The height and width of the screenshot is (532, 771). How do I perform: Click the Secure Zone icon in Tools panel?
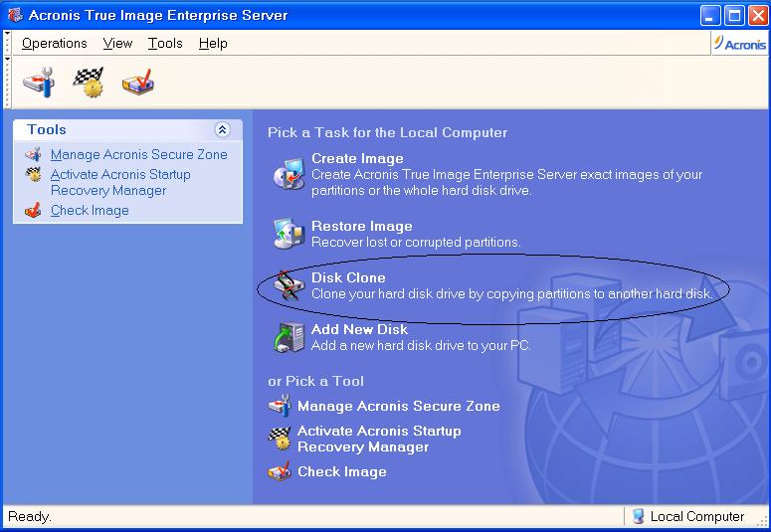pos(34,154)
